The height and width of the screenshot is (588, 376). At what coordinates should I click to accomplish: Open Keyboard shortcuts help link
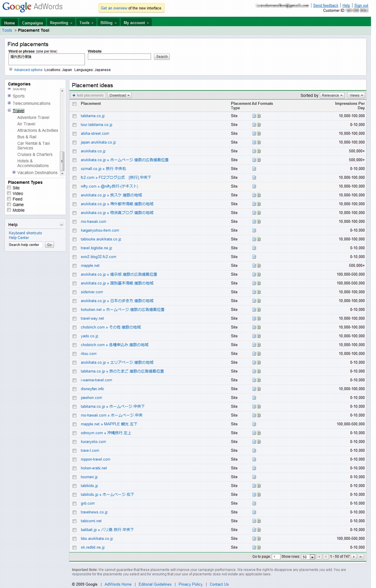pos(25,233)
